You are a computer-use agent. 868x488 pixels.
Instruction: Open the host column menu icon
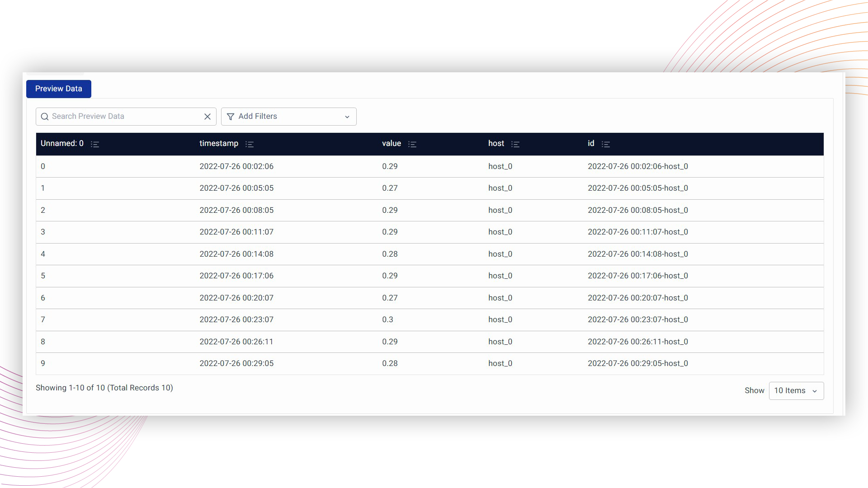515,144
